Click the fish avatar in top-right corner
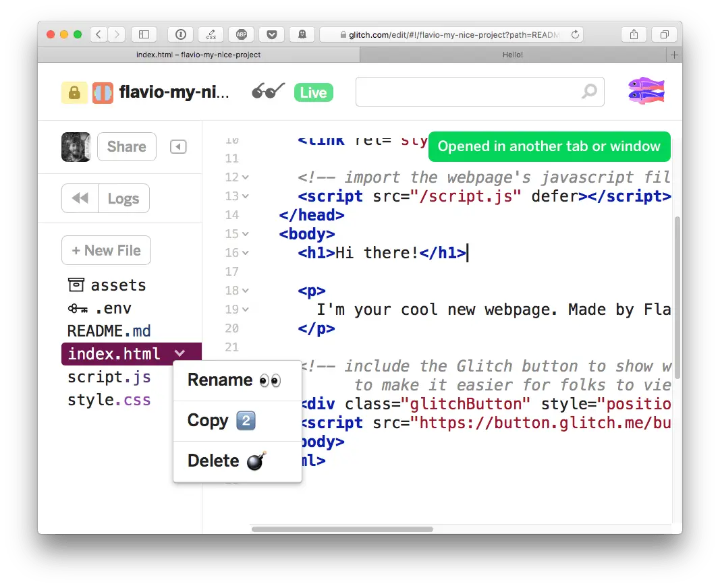Screen dimensions: 720x588 click(646, 88)
